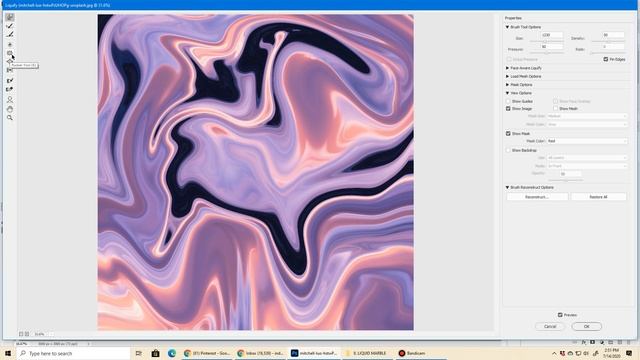
Task: Open Windows Start menu
Action: click(x=8, y=353)
